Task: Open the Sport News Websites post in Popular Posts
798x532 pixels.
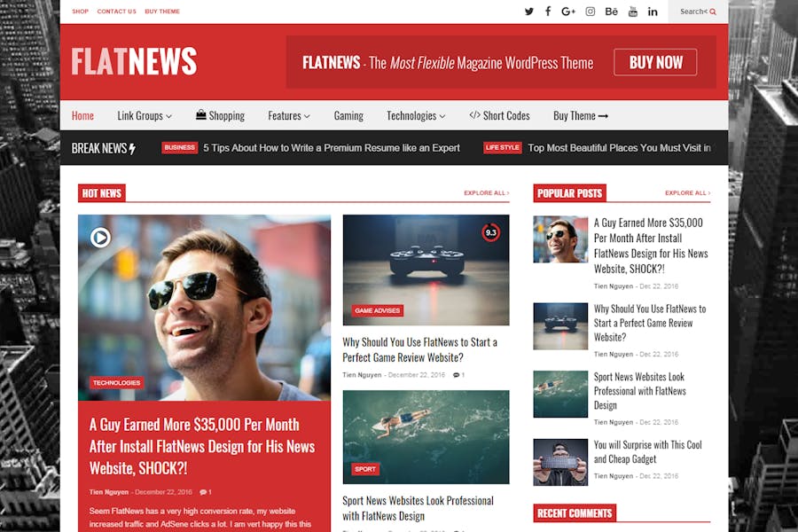Action: [639, 391]
